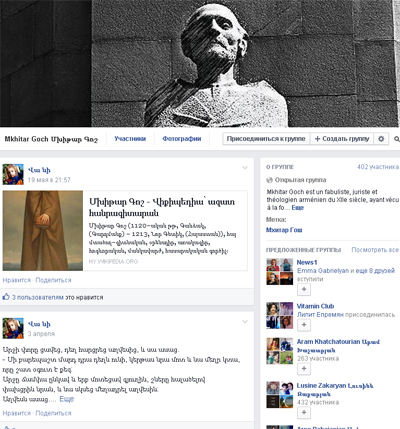Click the 3 апреля post timestamp
The image size is (400, 429).
[x=41, y=334]
